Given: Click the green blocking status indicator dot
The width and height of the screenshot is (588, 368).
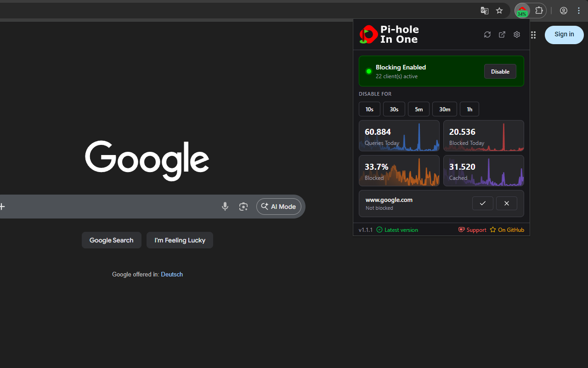Looking at the screenshot, I should tap(368, 71).
